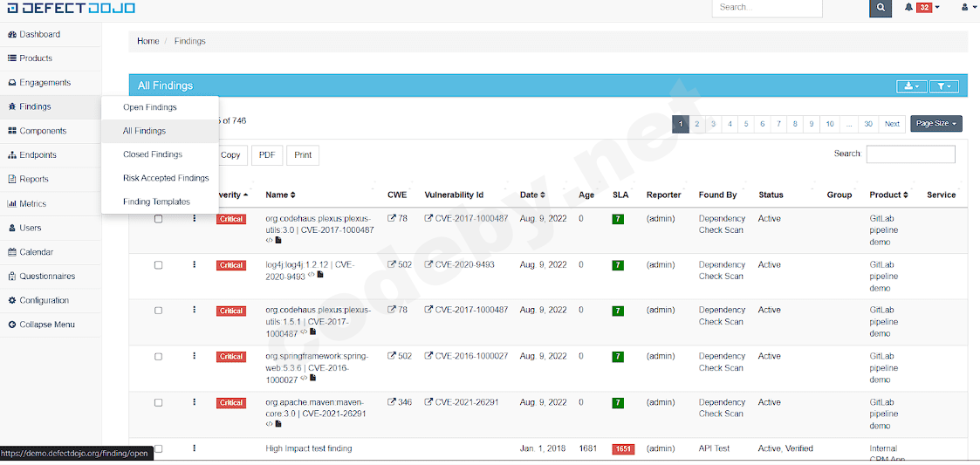
Task: Open kebab menu for maven-core finding
Action: tap(195, 402)
